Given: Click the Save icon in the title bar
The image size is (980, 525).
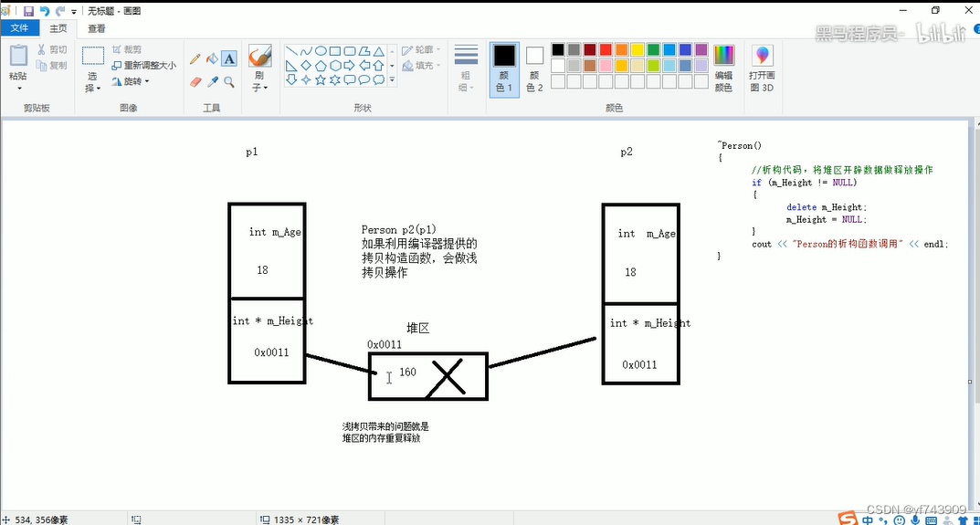Looking at the screenshot, I should coord(28,11).
